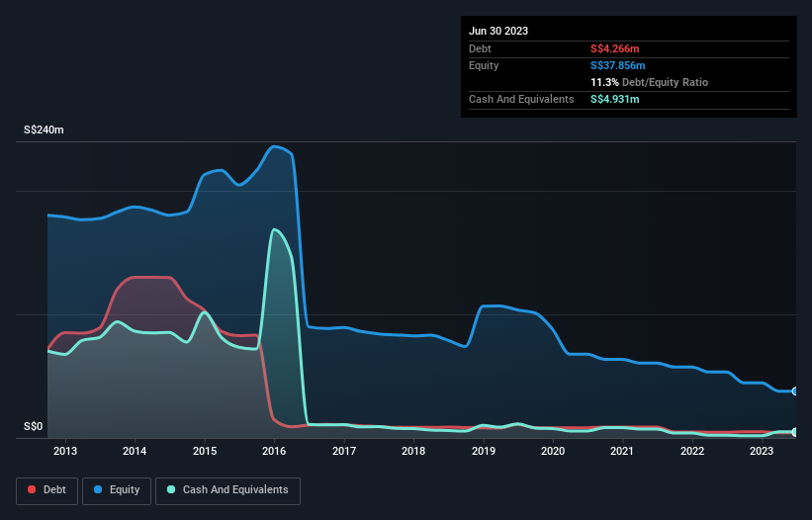
Task: Click the S$37.856m equity value
Action: pos(618,65)
